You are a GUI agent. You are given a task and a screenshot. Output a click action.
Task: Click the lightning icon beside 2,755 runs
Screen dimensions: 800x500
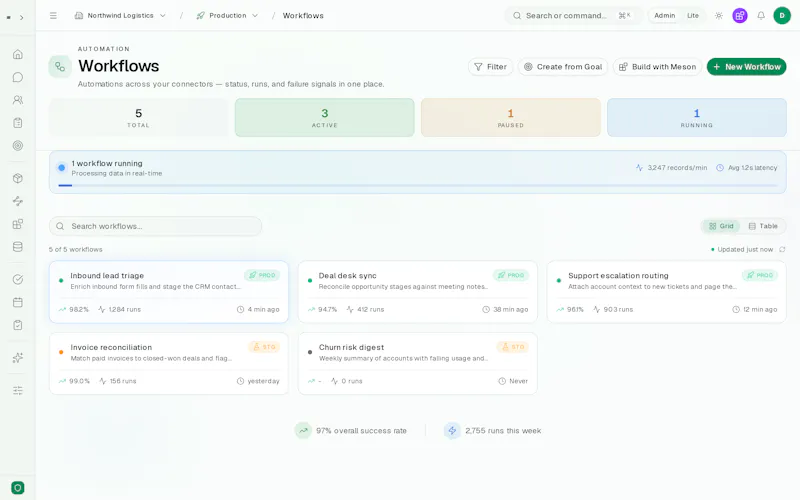coord(452,431)
